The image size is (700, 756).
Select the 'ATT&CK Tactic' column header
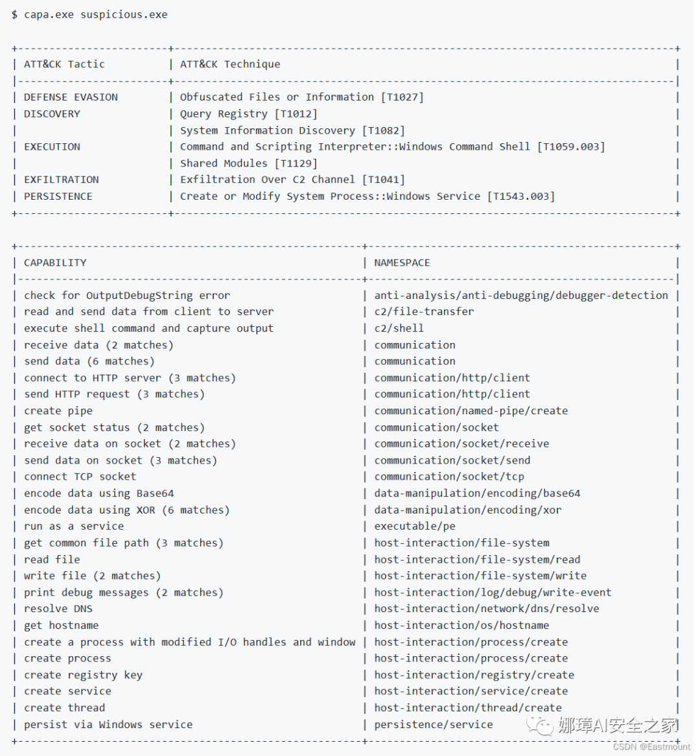tap(64, 64)
